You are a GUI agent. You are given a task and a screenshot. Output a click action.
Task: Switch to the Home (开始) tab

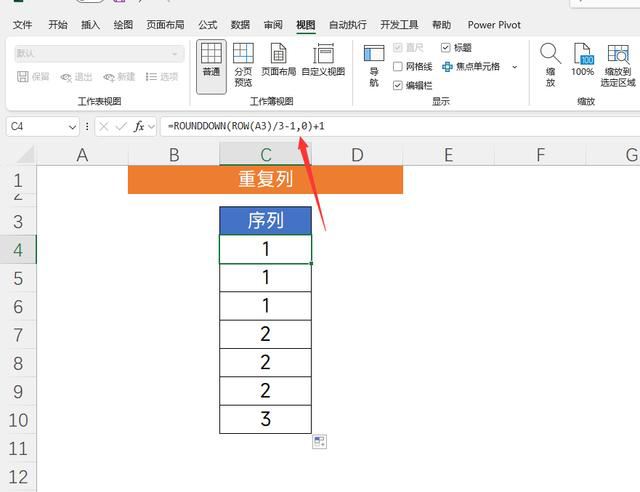tap(58, 25)
